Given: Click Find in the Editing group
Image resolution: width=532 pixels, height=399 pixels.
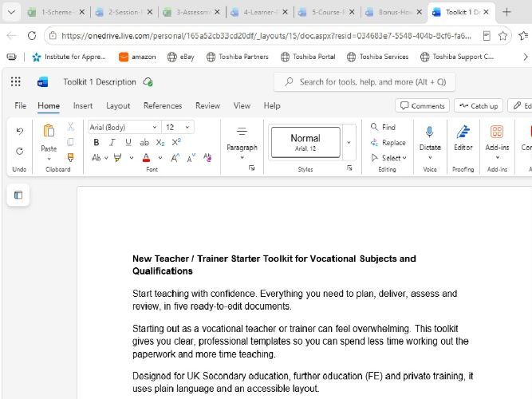Looking at the screenshot, I should [383, 127].
